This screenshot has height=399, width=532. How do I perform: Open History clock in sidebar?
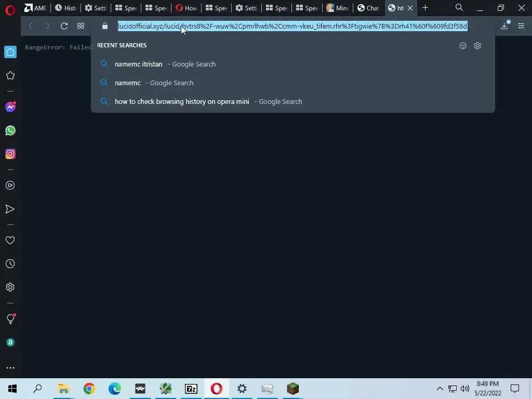pyautogui.click(x=10, y=263)
